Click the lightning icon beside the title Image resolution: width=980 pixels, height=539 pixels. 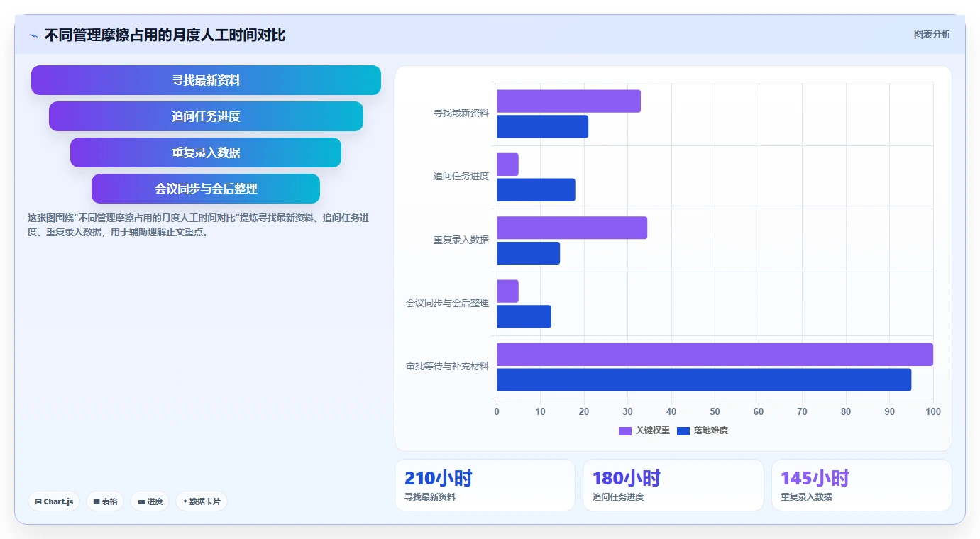(x=33, y=35)
